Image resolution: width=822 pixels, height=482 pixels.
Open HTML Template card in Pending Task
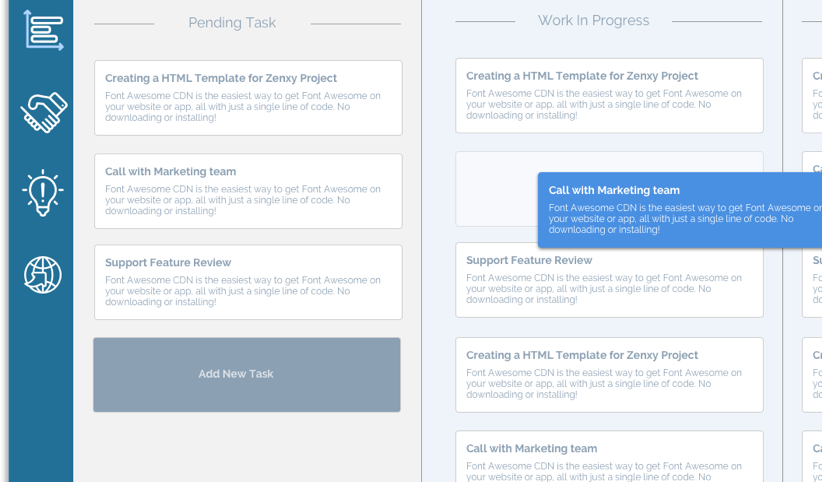click(248, 98)
